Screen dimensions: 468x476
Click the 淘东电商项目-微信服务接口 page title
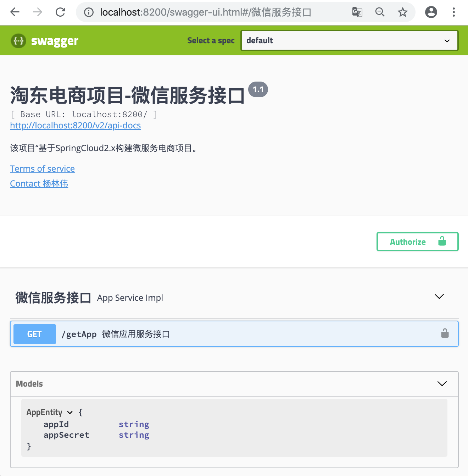[128, 95]
